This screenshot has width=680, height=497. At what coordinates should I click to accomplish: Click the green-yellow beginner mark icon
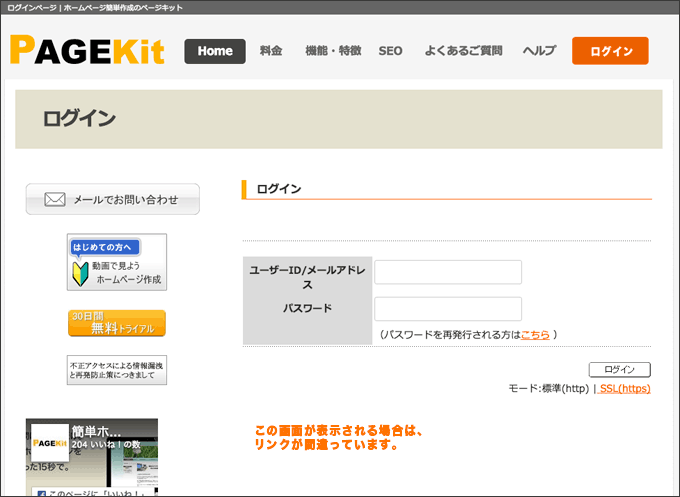click(x=81, y=274)
